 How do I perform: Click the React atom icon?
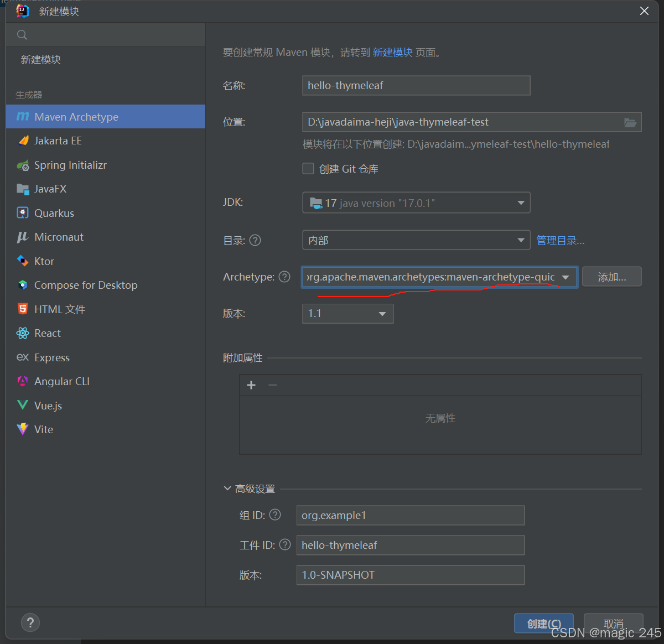click(23, 333)
